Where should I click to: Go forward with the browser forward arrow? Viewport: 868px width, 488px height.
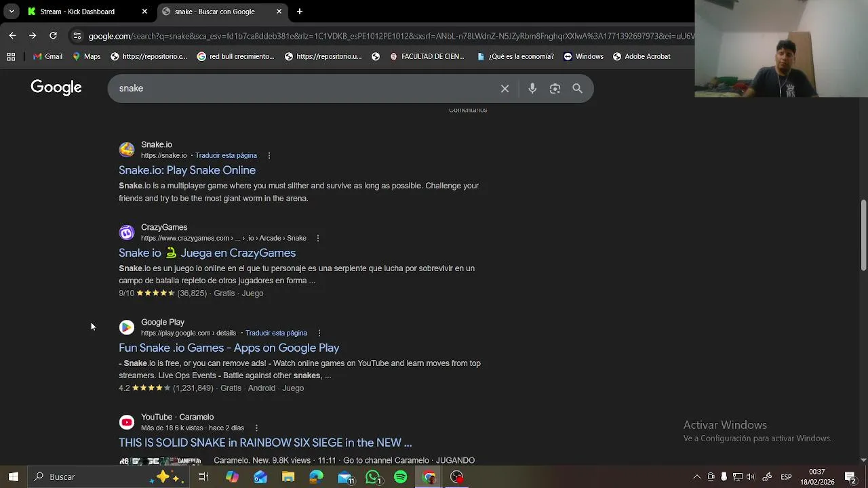33,35
